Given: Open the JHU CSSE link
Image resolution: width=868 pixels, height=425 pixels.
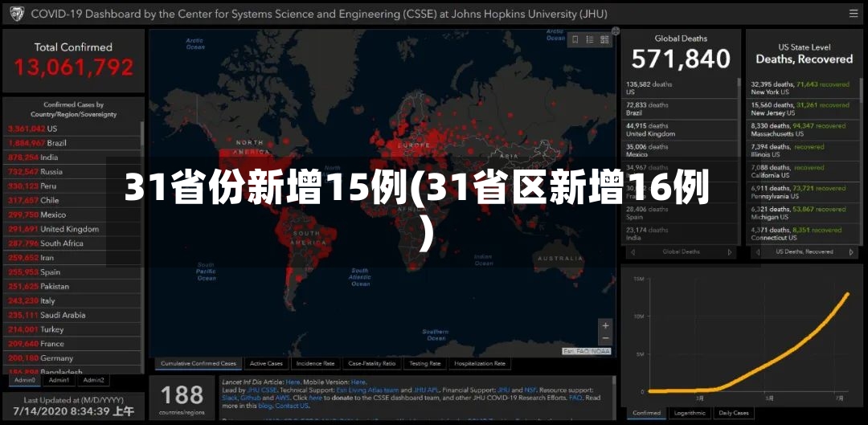Looking at the screenshot, I should pyautogui.click(x=262, y=390).
